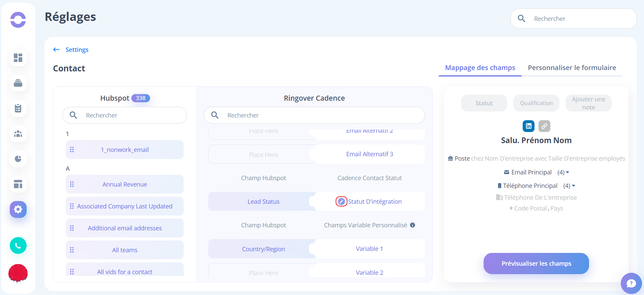This screenshot has height=295, width=644.
Task: Click the magnifier icon in Ringover Cadence search
Action: point(215,115)
